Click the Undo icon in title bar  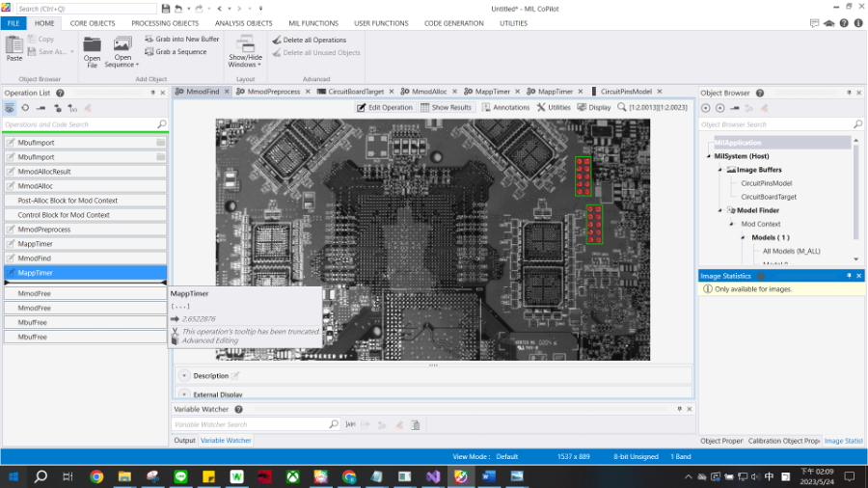178,9
